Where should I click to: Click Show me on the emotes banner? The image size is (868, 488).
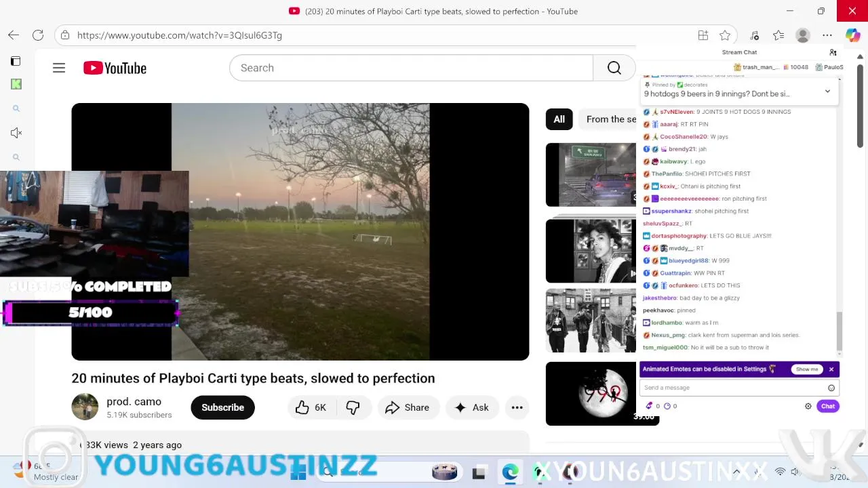point(807,369)
